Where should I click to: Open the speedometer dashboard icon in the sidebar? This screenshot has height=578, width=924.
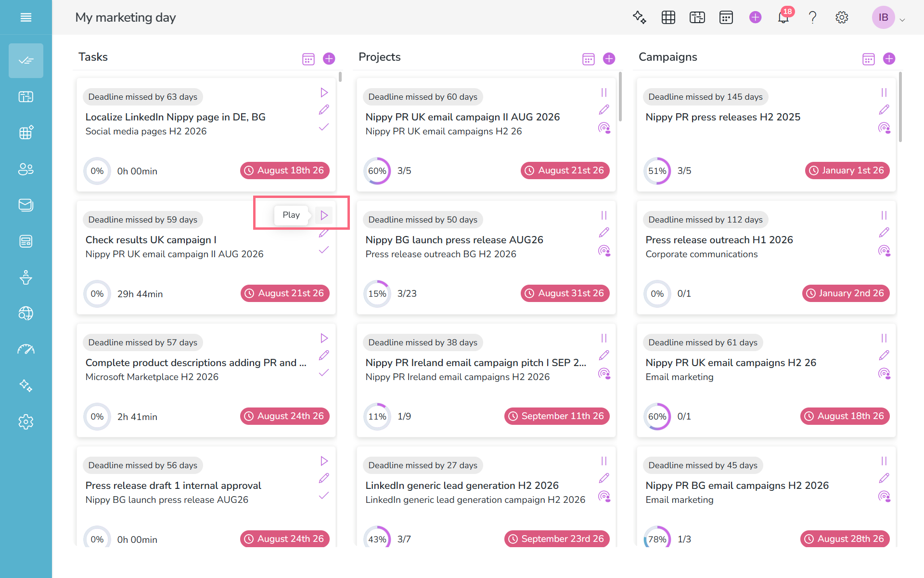pos(26,350)
